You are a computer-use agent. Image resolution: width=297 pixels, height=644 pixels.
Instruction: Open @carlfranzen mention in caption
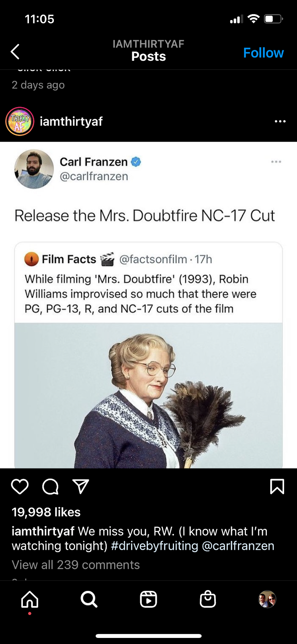(238, 546)
